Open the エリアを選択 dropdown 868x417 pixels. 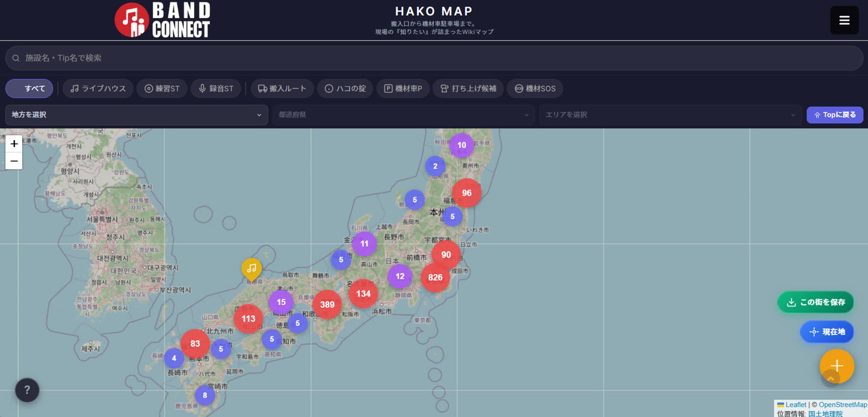pos(671,114)
